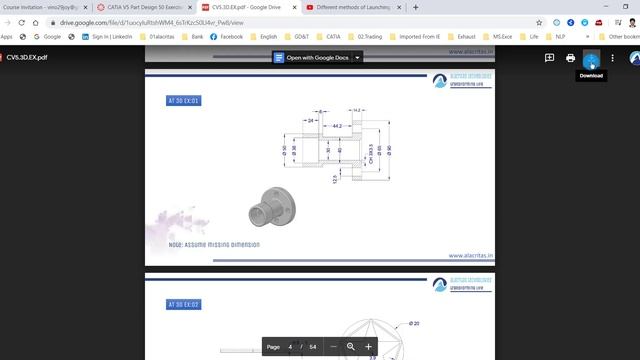Bookmark this page with the star icon
Screen dimensions: 640x360
coord(539,23)
